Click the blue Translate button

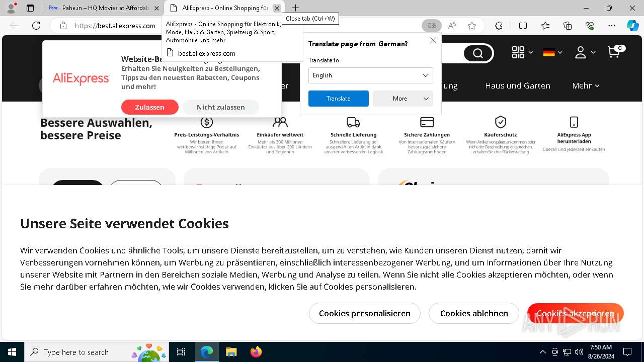click(x=339, y=99)
